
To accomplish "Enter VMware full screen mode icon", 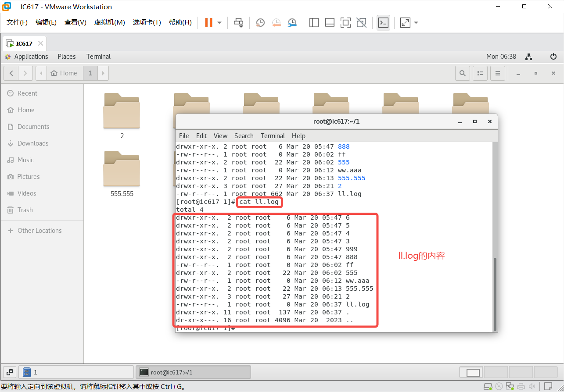I will [x=345, y=22].
